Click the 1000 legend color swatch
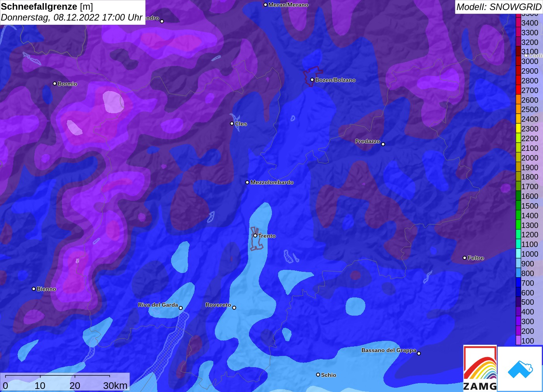The height and width of the screenshot is (392, 543). 518,254
